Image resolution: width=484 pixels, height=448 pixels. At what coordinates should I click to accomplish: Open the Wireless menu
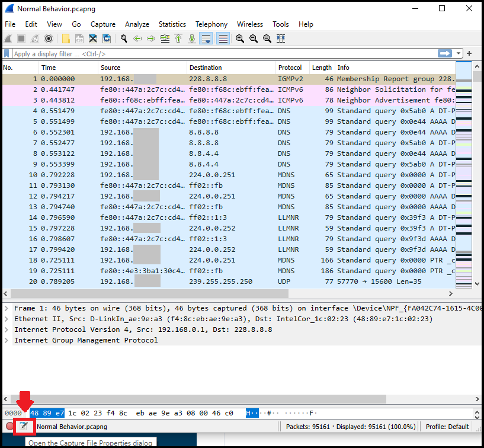tap(250, 24)
